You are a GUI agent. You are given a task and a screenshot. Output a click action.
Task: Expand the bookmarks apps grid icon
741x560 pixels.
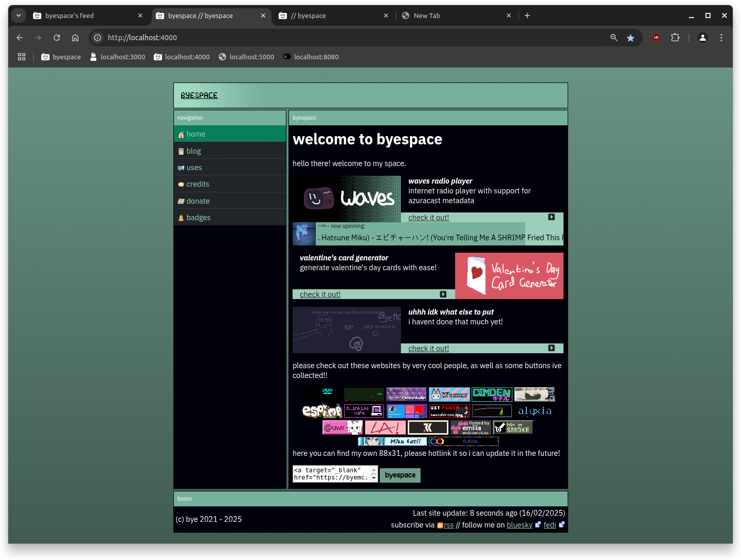pyautogui.click(x=21, y=57)
